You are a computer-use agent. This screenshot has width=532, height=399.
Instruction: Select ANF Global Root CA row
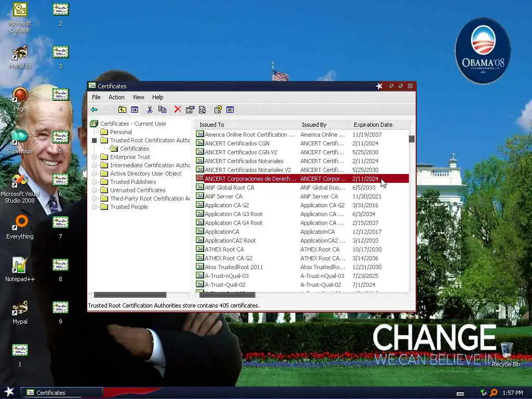(302, 187)
